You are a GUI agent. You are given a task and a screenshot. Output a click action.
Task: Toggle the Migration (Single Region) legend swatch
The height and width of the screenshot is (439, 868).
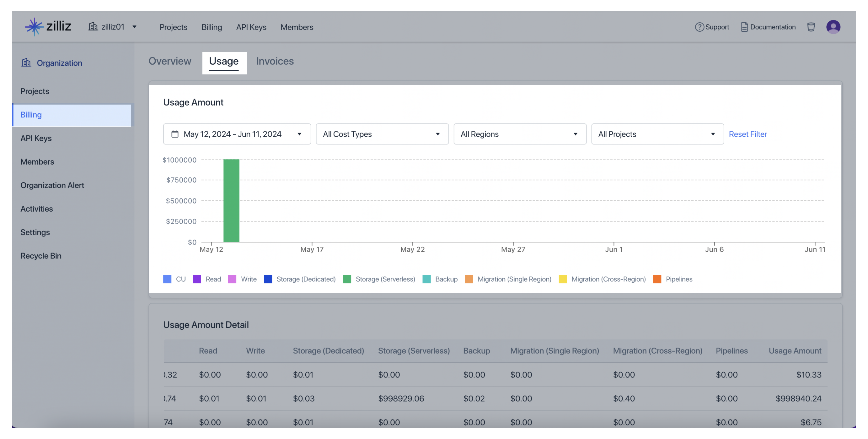coord(469,279)
